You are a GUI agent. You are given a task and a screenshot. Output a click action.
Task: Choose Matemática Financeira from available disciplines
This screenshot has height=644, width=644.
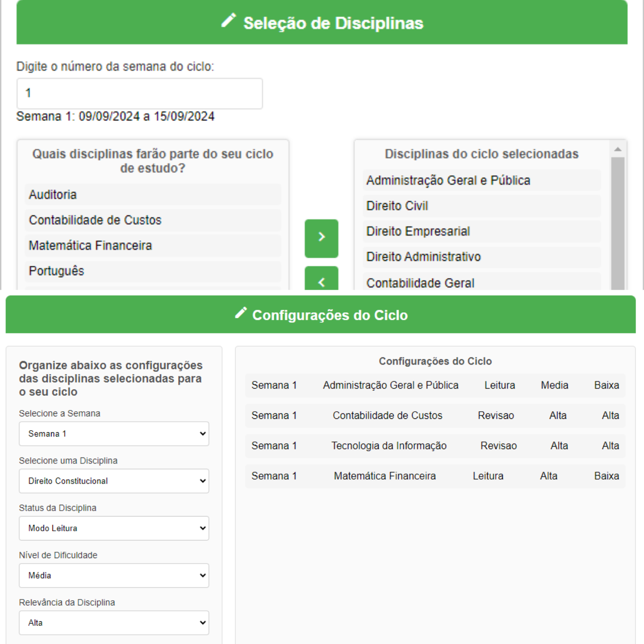[x=153, y=246]
